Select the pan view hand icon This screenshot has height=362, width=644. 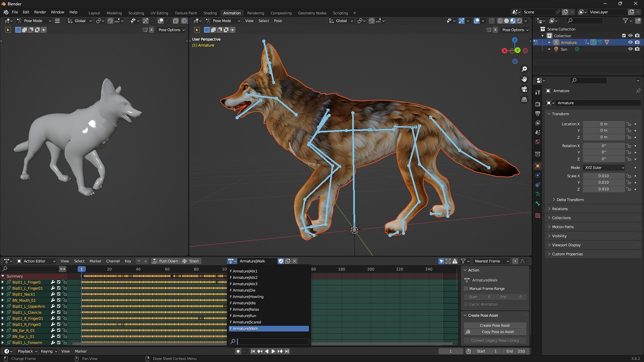(524, 79)
